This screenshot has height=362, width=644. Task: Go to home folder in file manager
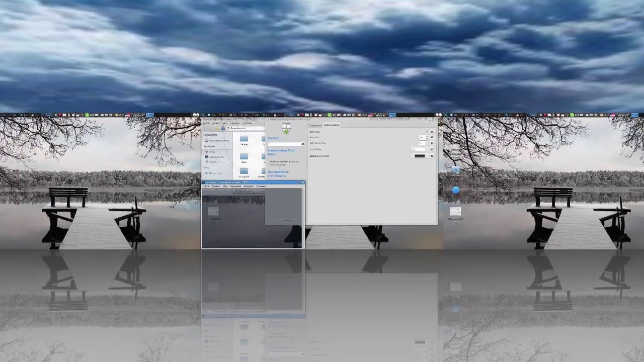click(x=223, y=128)
